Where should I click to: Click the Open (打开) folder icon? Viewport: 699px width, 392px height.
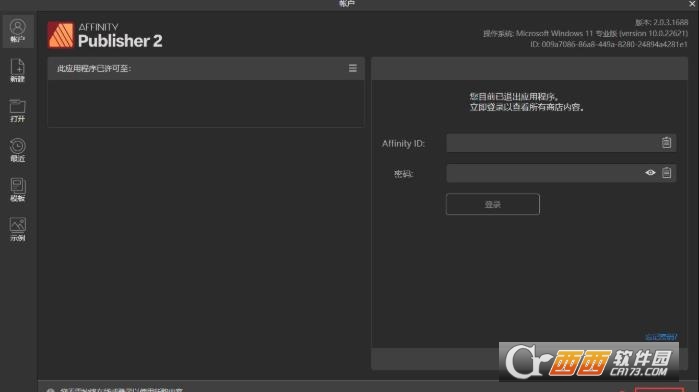(x=17, y=111)
